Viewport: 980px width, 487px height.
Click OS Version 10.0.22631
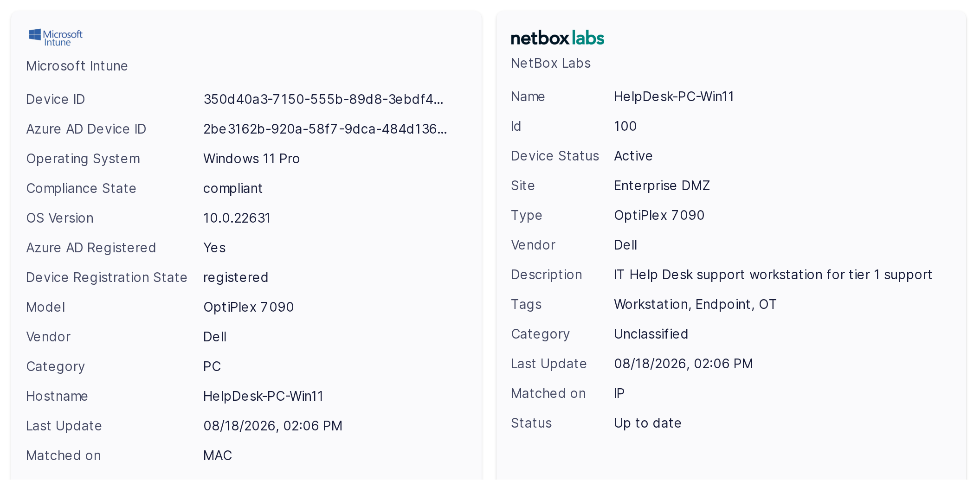tap(237, 218)
